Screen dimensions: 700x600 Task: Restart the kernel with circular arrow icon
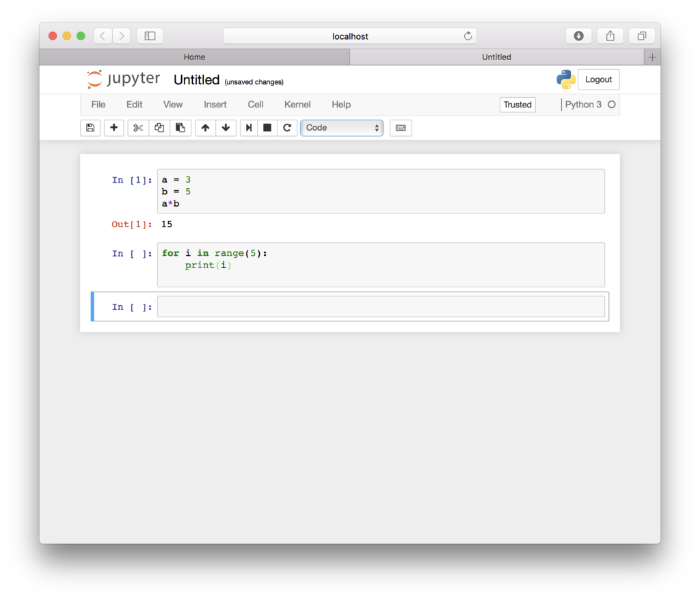[x=287, y=128]
